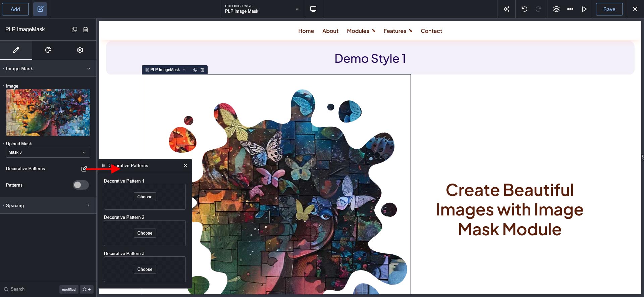Choose image for Decorative Pattern 2

[145, 233]
